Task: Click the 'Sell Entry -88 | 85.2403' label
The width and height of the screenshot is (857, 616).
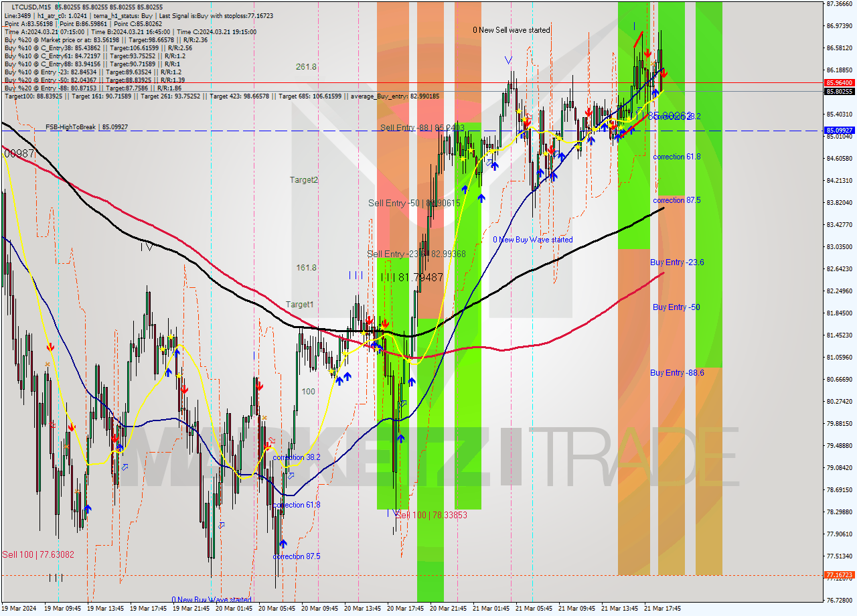Action: pyautogui.click(x=422, y=127)
